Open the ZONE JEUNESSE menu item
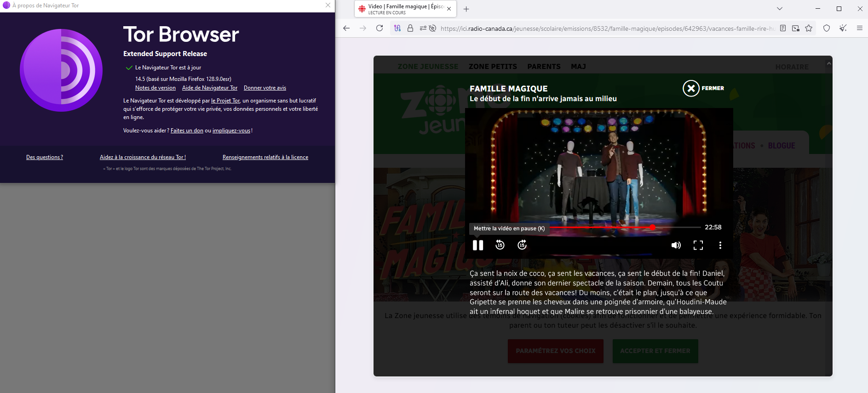This screenshot has width=868, height=393. click(x=428, y=67)
